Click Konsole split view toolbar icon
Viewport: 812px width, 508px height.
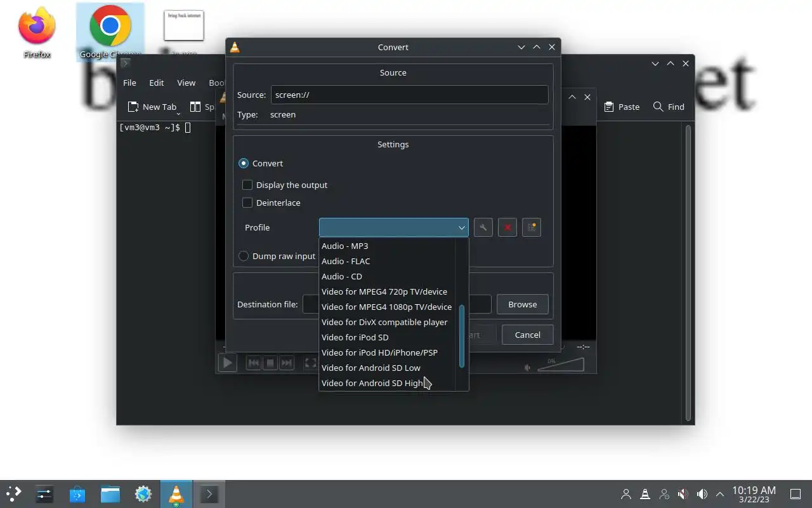tap(195, 107)
